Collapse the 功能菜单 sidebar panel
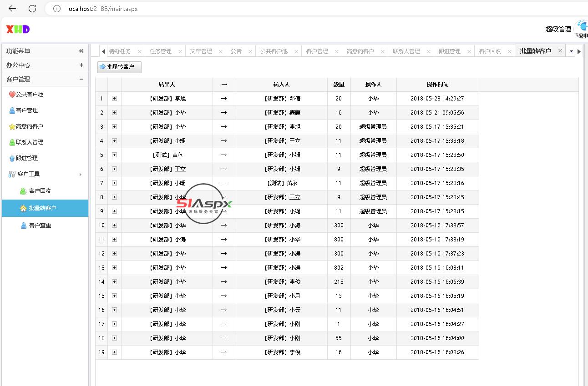The image size is (588, 386). click(x=81, y=51)
